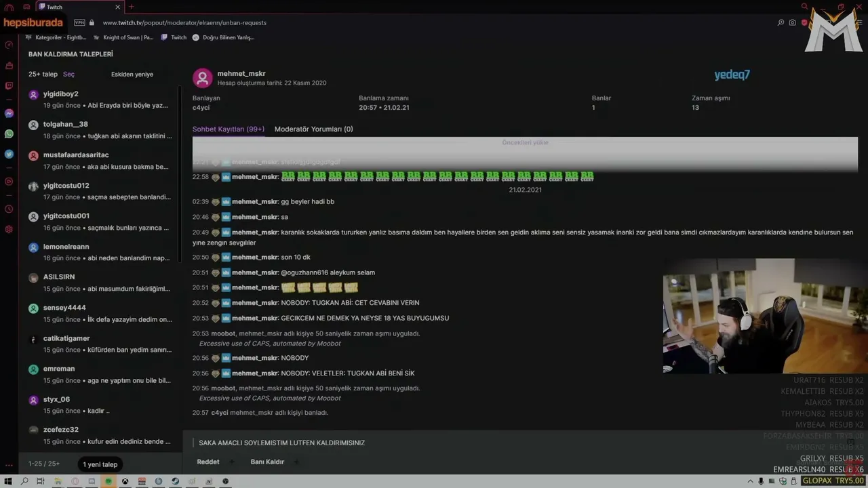Image resolution: width=868 pixels, height=488 pixels.
Task: Open Steam from the taskbar
Action: click(x=176, y=481)
